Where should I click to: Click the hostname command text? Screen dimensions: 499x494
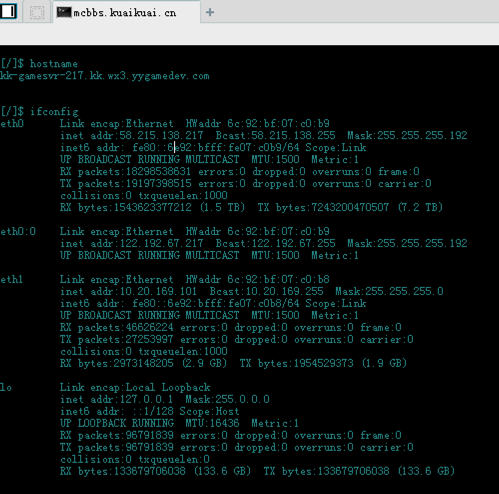[54, 64]
